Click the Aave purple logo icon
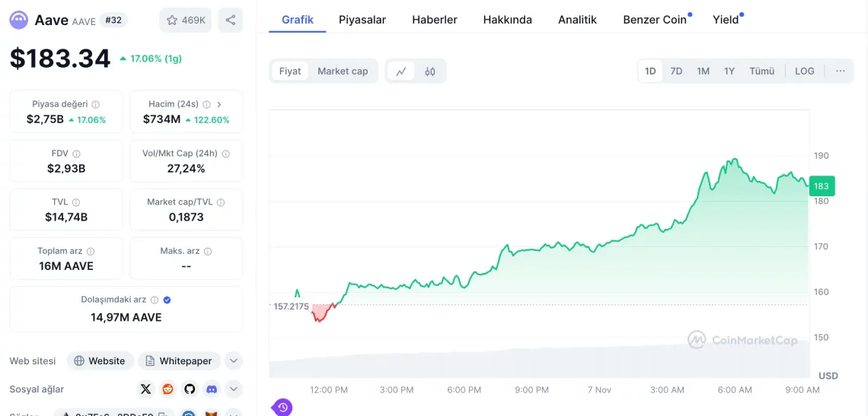The height and width of the screenshot is (416, 868). (x=19, y=21)
